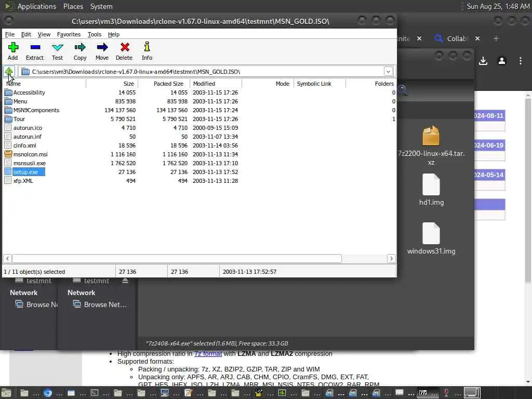Select the autorun.inf file name
Viewport: 532px width, 399px height.
pos(28,137)
